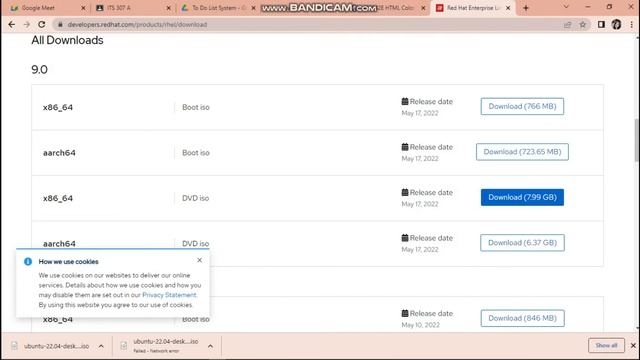Open a new browser tab
The image size is (640, 360).
point(526,8)
